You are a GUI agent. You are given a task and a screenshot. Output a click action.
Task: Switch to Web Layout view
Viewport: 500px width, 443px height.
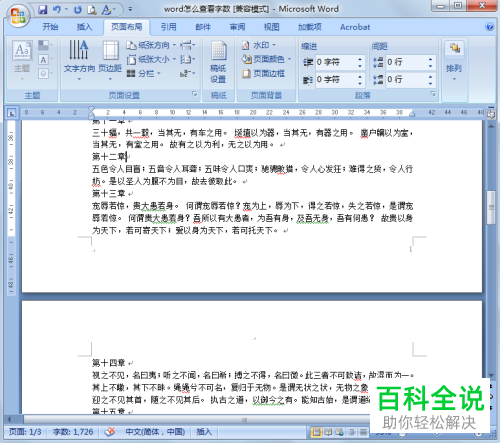pyautogui.click(x=340, y=432)
